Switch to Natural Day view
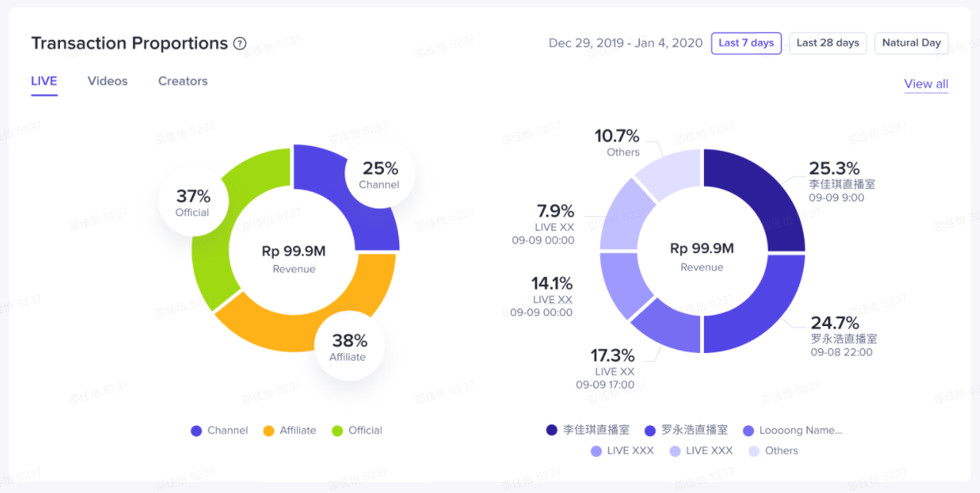 click(911, 43)
